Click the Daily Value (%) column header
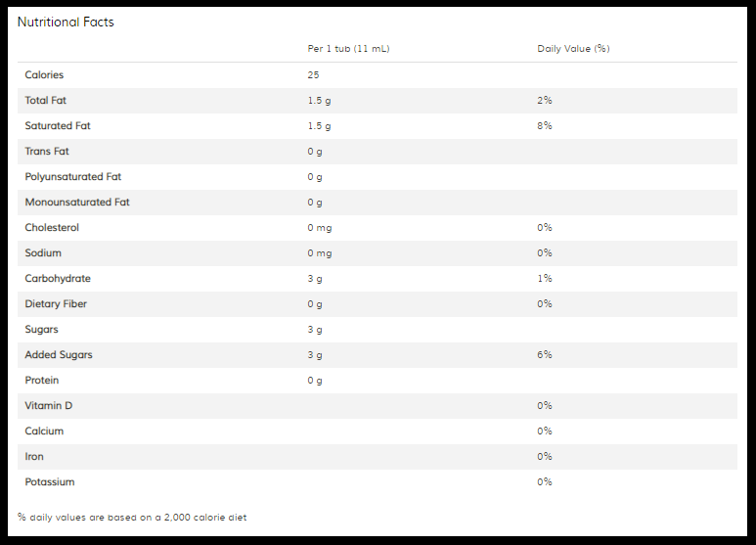Image resolution: width=756 pixels, height=545 pixels. point(573,49)
